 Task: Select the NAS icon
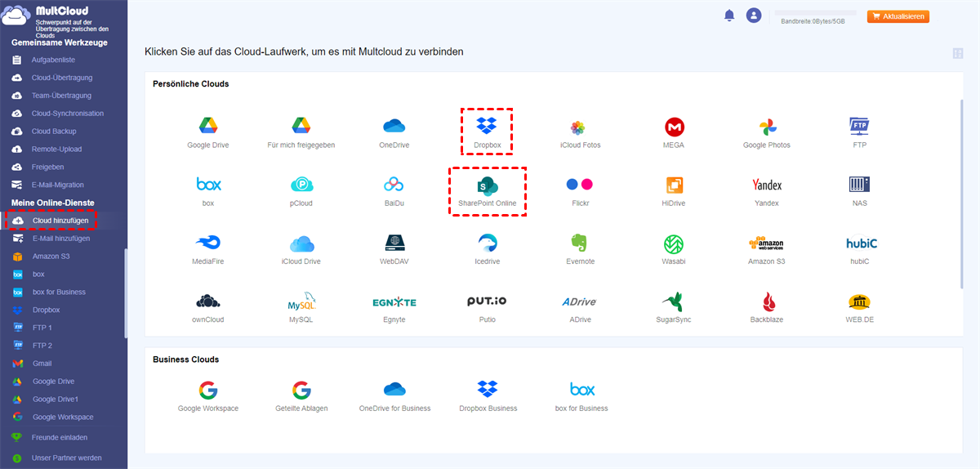click(x=859, y=184)
